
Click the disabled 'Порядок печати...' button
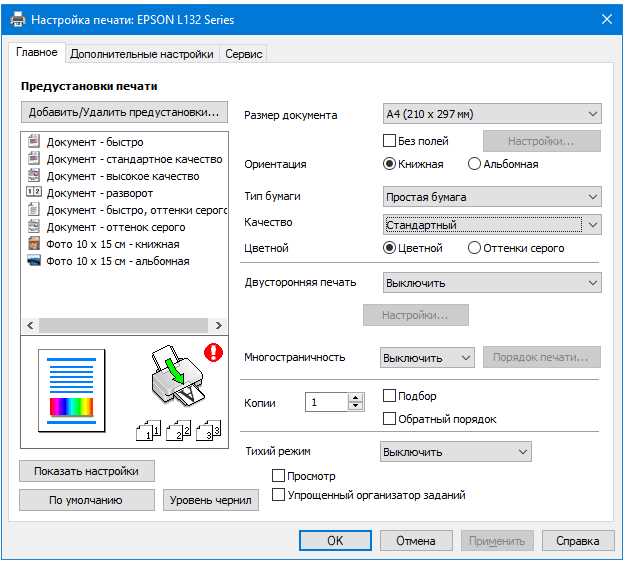[542, 357]
